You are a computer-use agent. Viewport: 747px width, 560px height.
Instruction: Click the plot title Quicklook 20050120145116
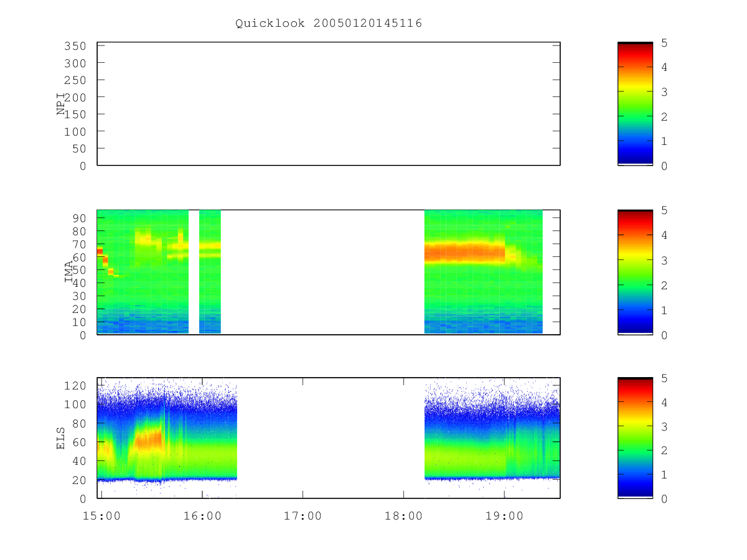pyautogui.click(x=329, y=24)
